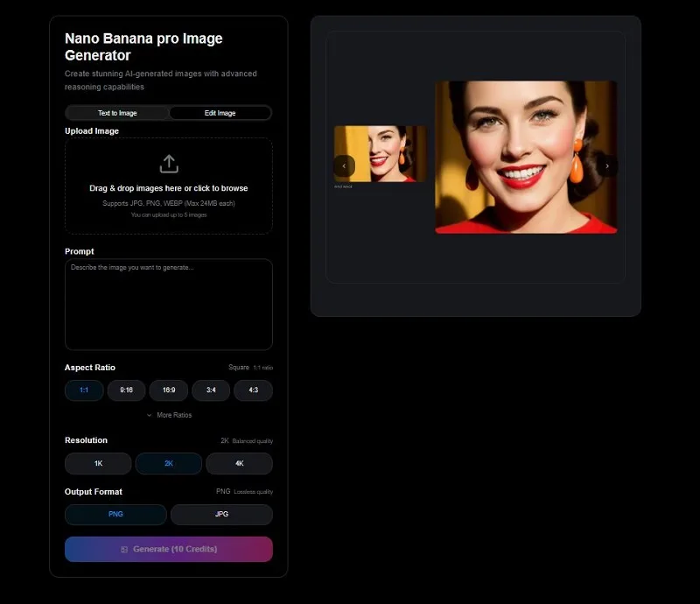Select the 1:1 aspect ratio

(x=84, y=390)
